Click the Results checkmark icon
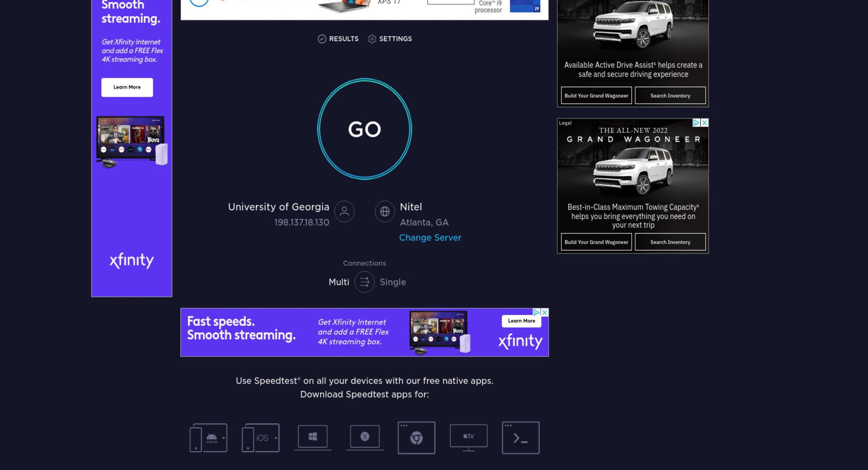 [322, 39]
